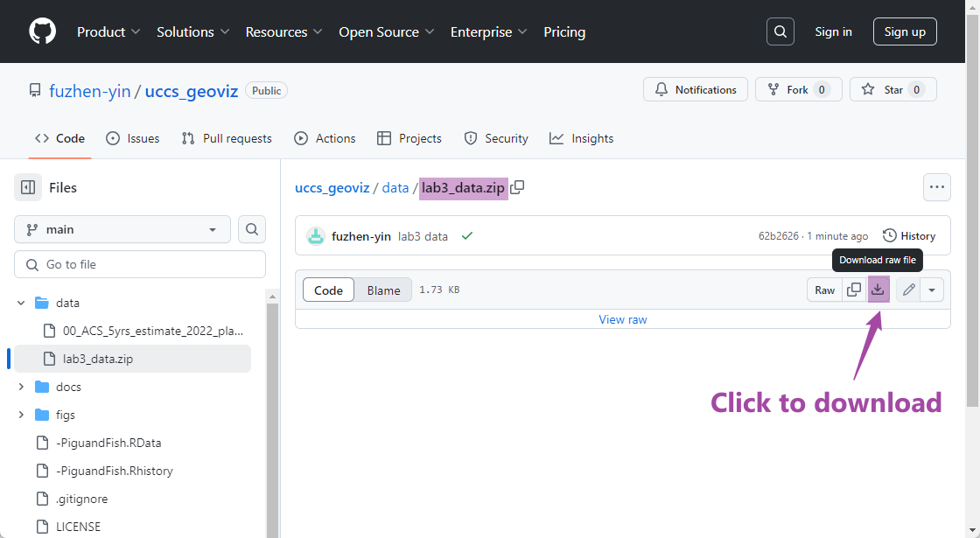
Task: Click the Notifications button
Action: coord(695,89)
